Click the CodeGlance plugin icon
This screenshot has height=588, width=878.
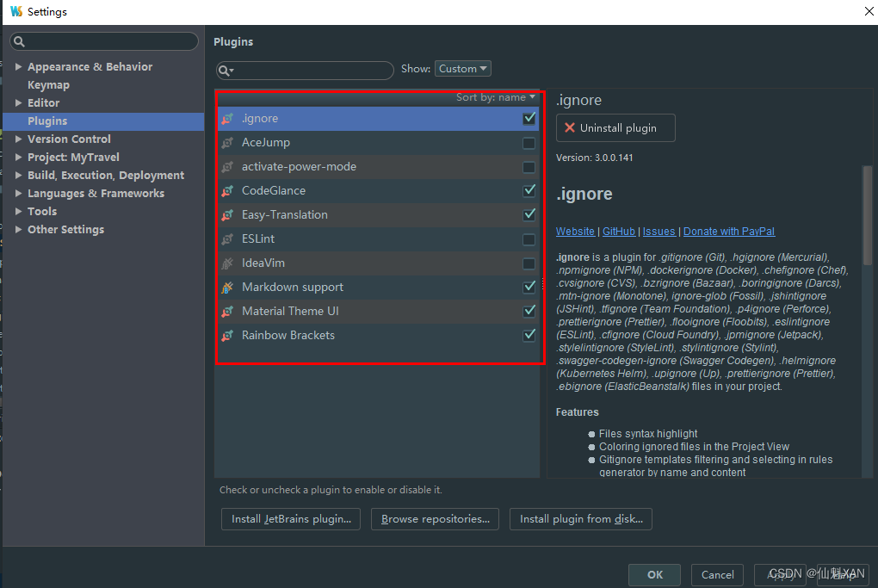(227, 191)
